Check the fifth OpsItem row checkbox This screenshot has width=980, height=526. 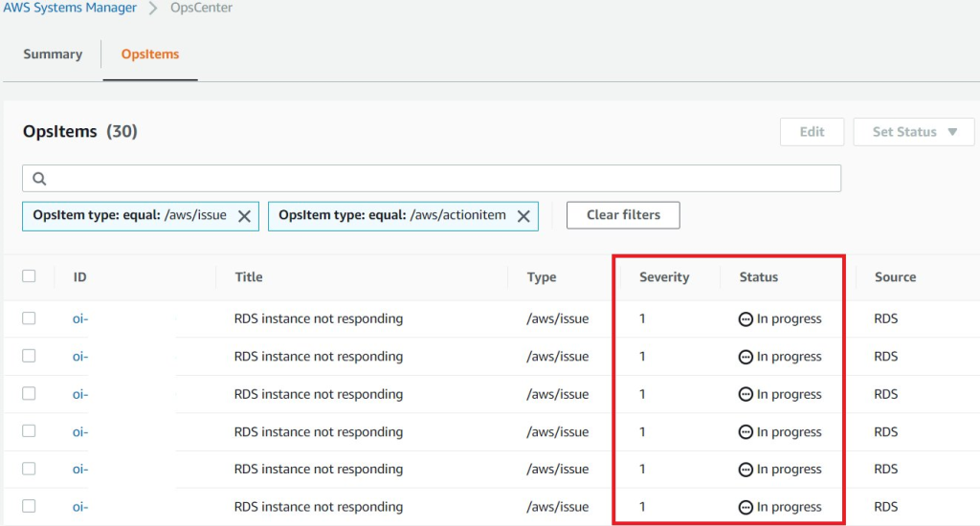click(29, 469)
